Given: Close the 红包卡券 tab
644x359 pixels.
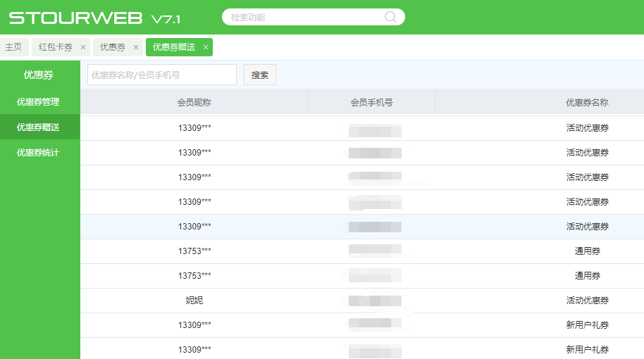Looking at the screenshot, I should (83, 47).
